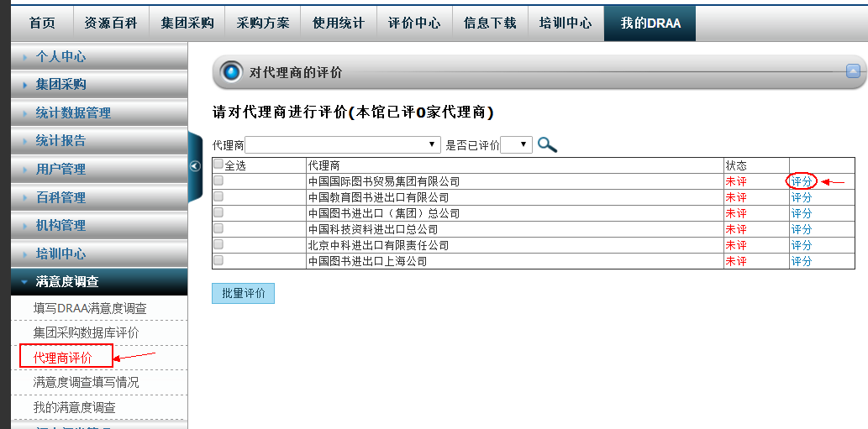This screenshot has width=868, height=429.
Task: Expand the 统计数据管理 sidebar section
Action: [73, 112]
